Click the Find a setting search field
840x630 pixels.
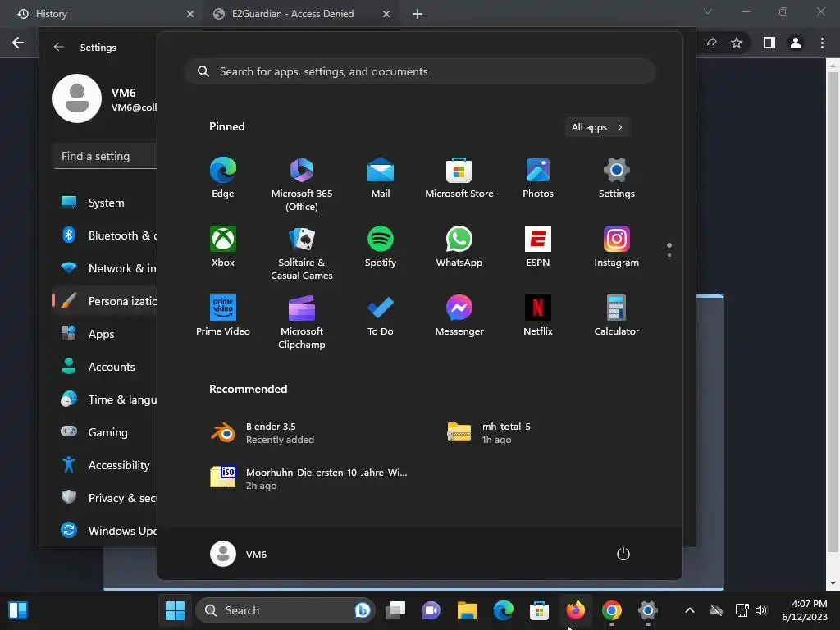click(106, 156)
